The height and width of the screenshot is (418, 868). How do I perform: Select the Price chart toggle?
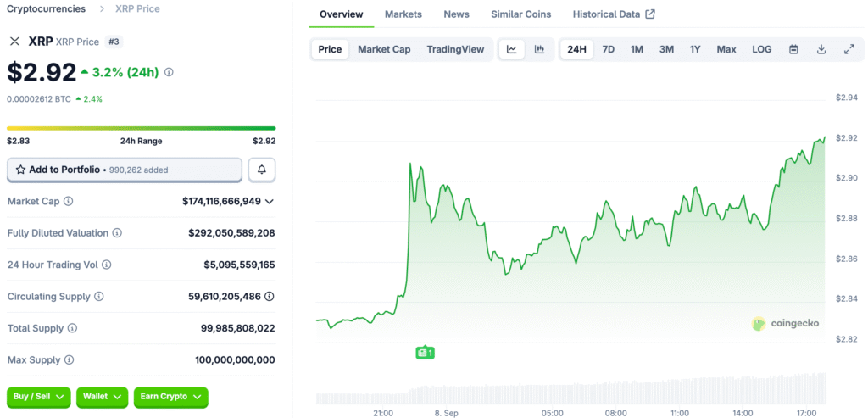(330, 49)
